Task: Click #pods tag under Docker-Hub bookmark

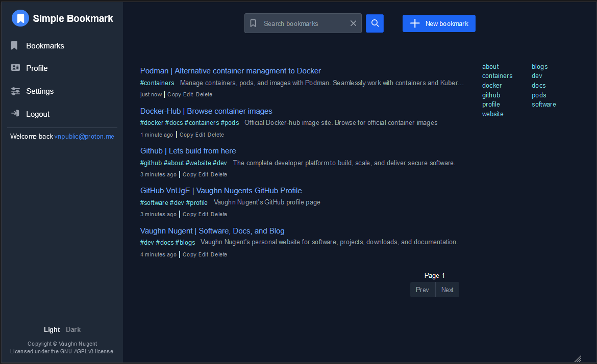Action: point(230,122)
